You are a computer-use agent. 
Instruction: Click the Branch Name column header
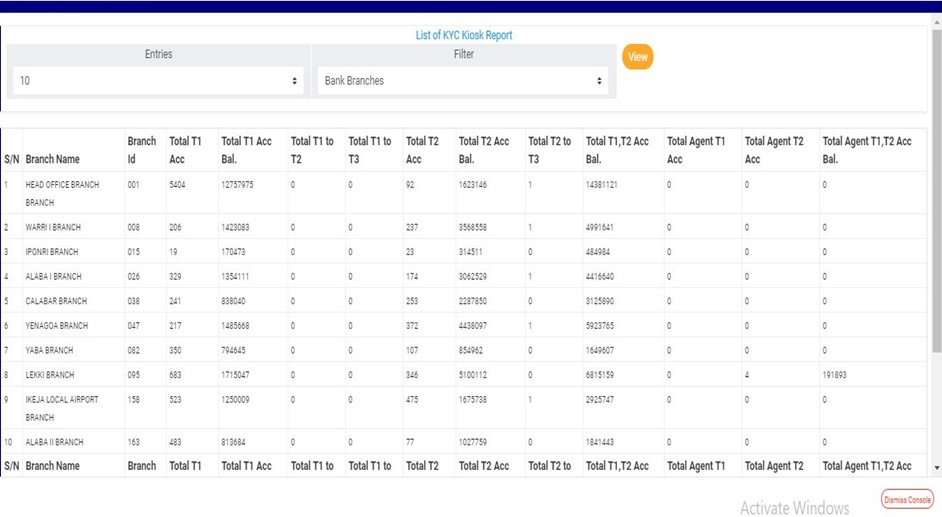(53, 159)
